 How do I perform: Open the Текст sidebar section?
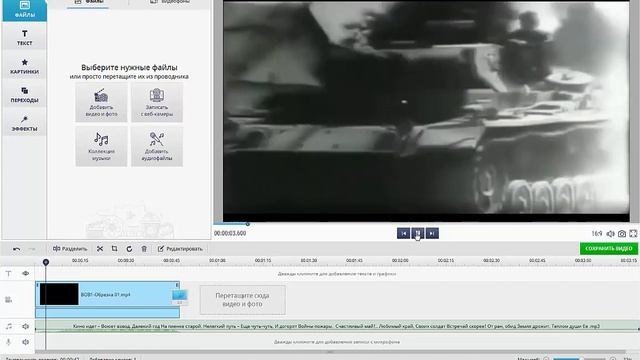tap(24, 37)
